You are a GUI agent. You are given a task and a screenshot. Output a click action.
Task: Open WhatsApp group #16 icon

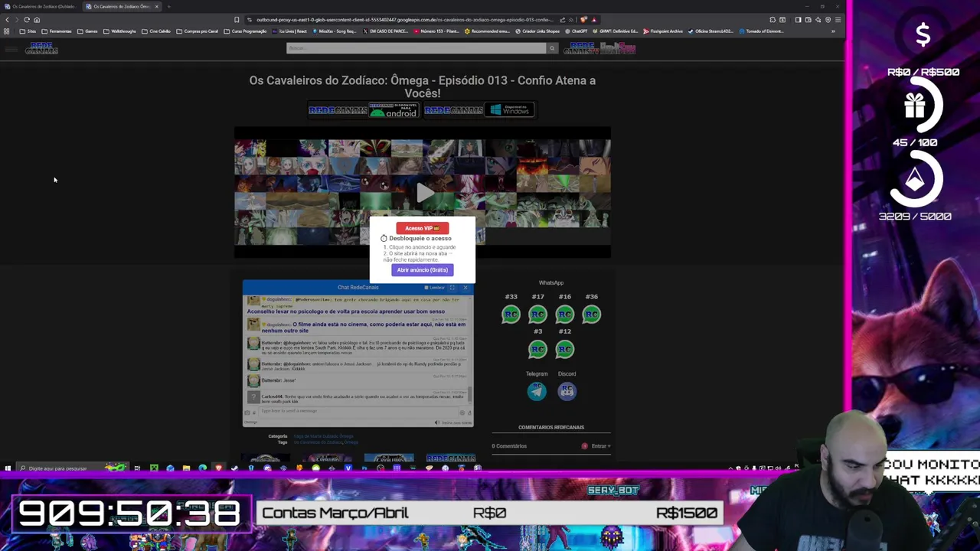564,315
